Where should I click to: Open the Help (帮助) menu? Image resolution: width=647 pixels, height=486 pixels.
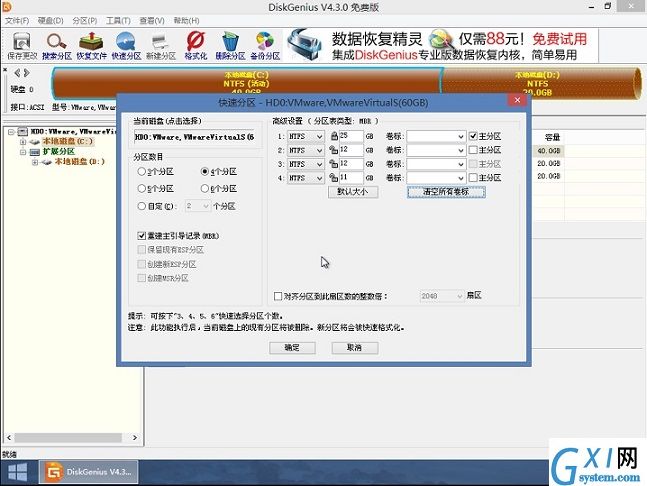(186, 21)
